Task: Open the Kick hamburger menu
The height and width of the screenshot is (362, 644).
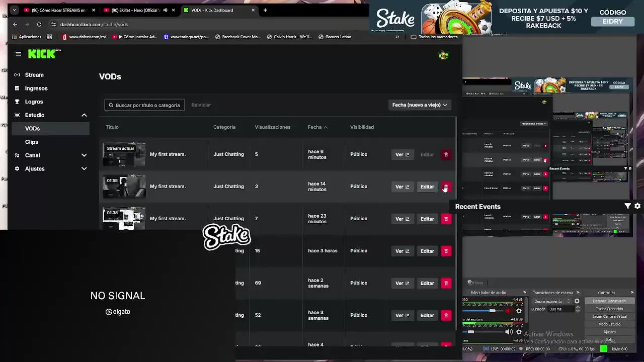Action: 18,54
